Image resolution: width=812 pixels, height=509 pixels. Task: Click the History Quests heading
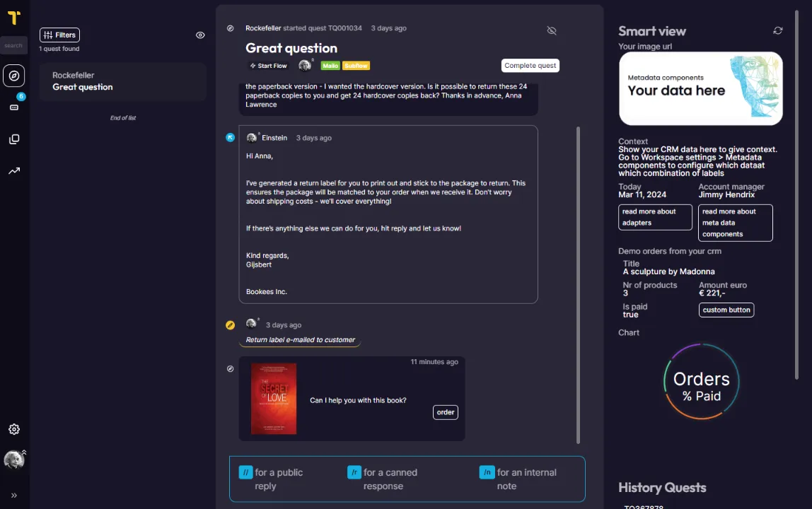pyautogui.click(x=662, y=487)
